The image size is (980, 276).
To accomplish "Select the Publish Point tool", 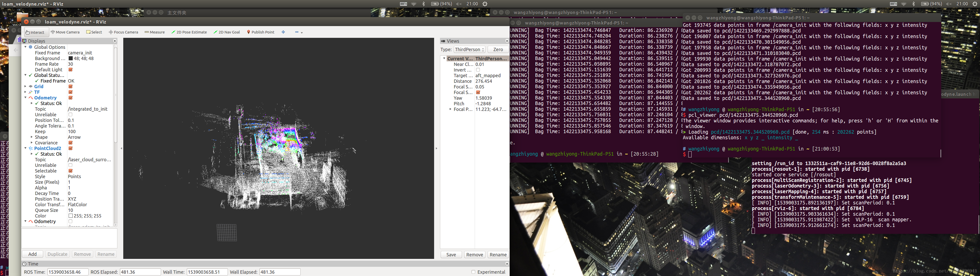I will point(261,32).
